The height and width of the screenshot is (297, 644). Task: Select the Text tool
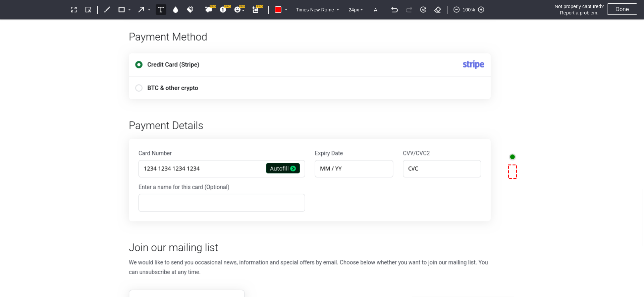pyautogui.click(x=161, y=10)
